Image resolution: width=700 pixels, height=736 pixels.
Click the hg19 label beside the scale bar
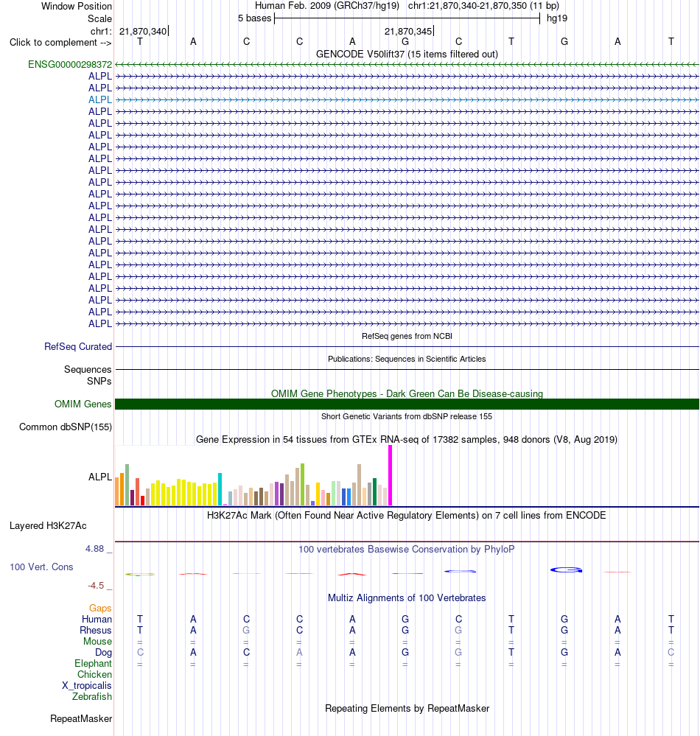(x=557, y=18)
